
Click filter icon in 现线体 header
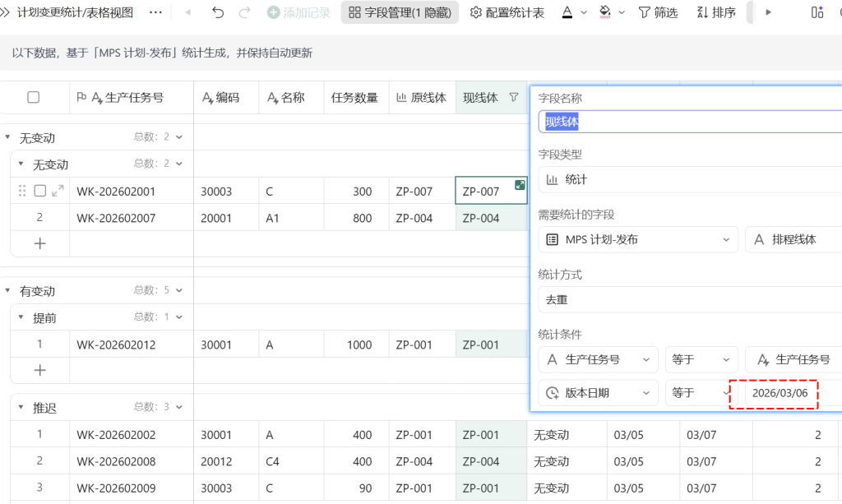tap(514, 97)
